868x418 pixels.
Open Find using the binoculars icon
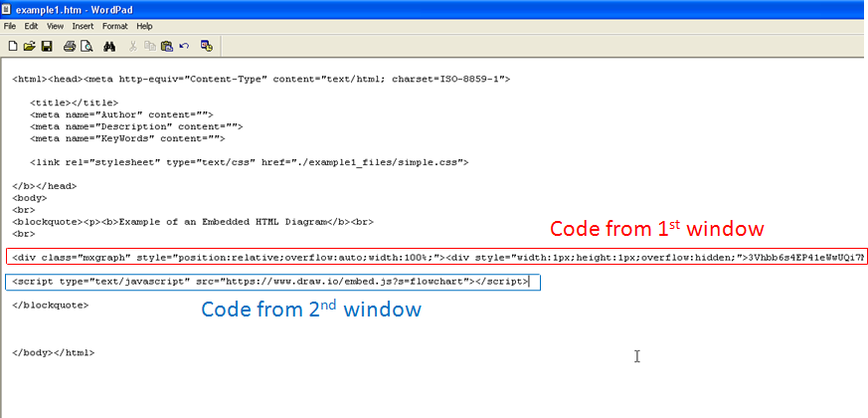[x=109, y=47]
